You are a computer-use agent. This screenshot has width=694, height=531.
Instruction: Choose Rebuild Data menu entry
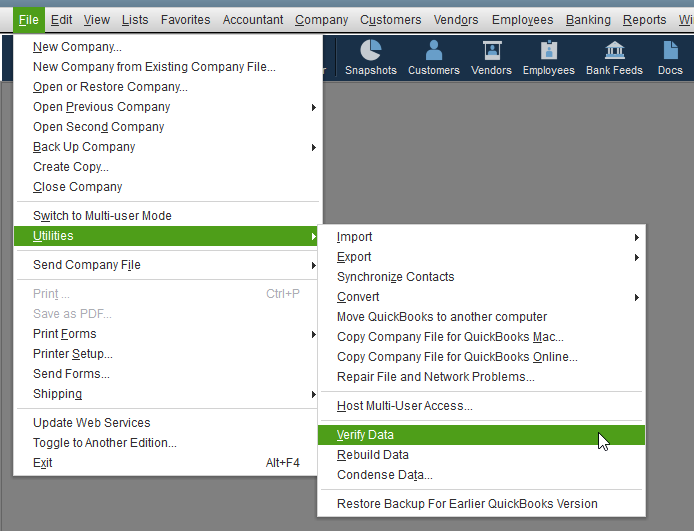point(373,455)
